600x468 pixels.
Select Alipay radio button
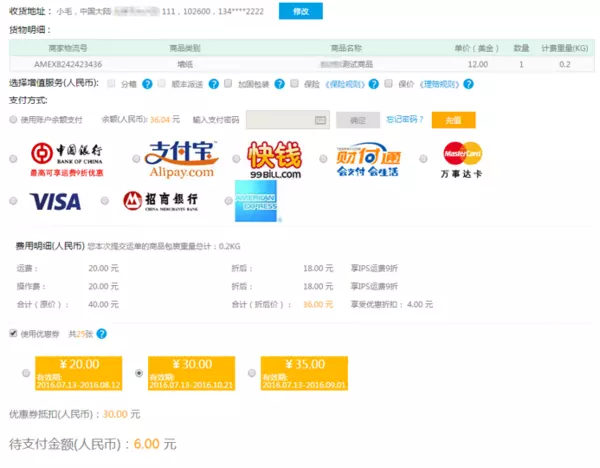pyautogui.click(x=136, y=159)
